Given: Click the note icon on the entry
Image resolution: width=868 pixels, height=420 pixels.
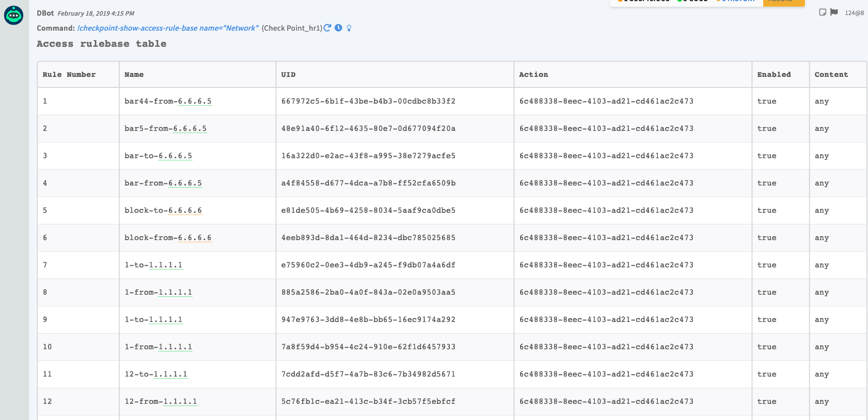Looking at the screenshot, I should point(823,12).
